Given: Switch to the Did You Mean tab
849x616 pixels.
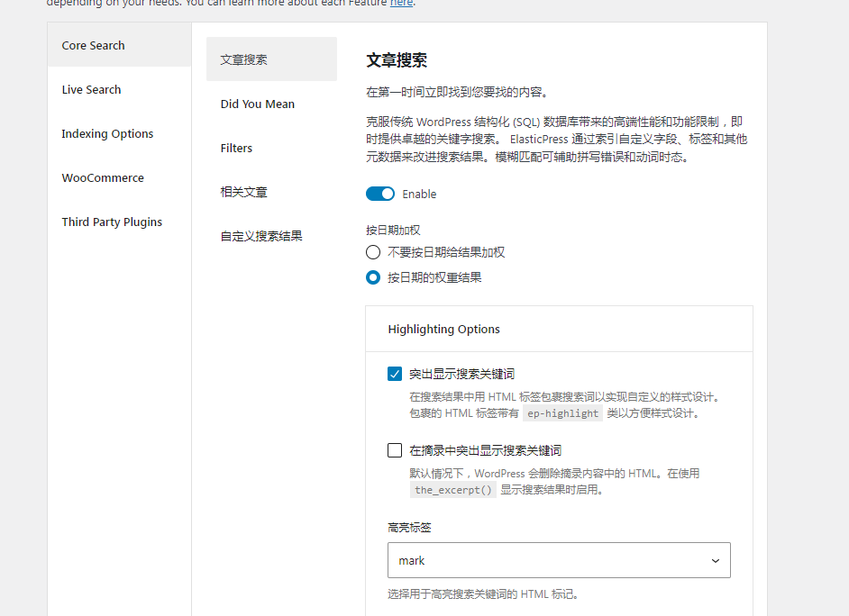Looking at the screenshot, I should [x=257, y=104].
